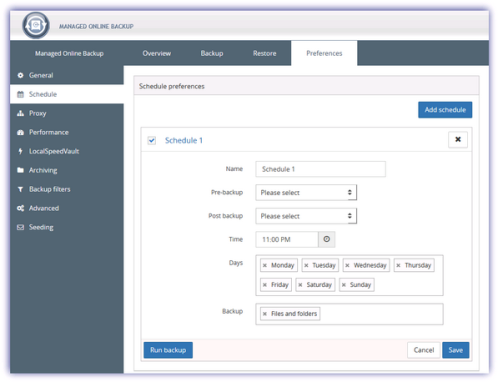Click the Archiving folder icon in sidebar
The width and height of the screenshot is (498, 382).
(20, 170)
